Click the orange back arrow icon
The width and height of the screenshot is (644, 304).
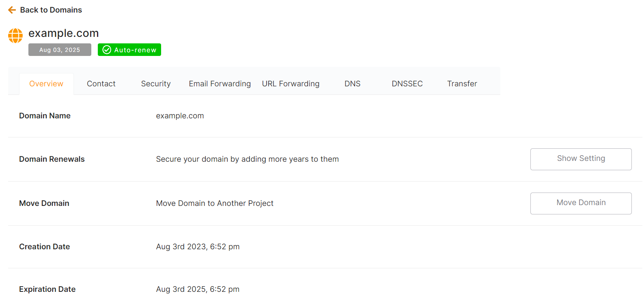tap(12, 10)
